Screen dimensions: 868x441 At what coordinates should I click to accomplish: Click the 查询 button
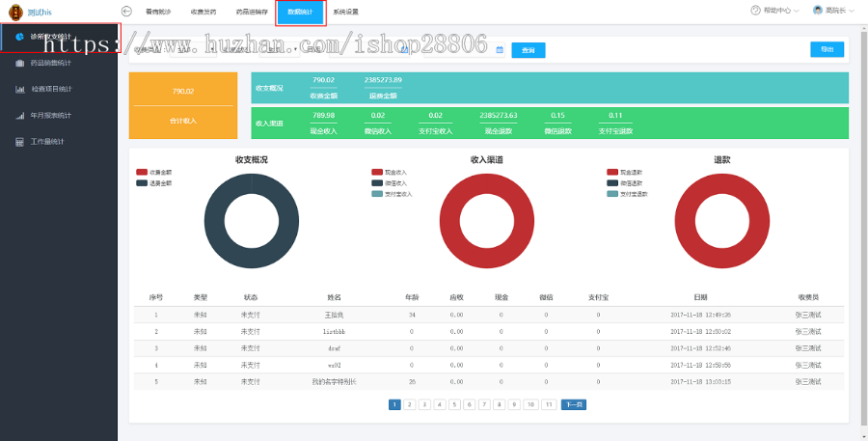coord(529,50)
